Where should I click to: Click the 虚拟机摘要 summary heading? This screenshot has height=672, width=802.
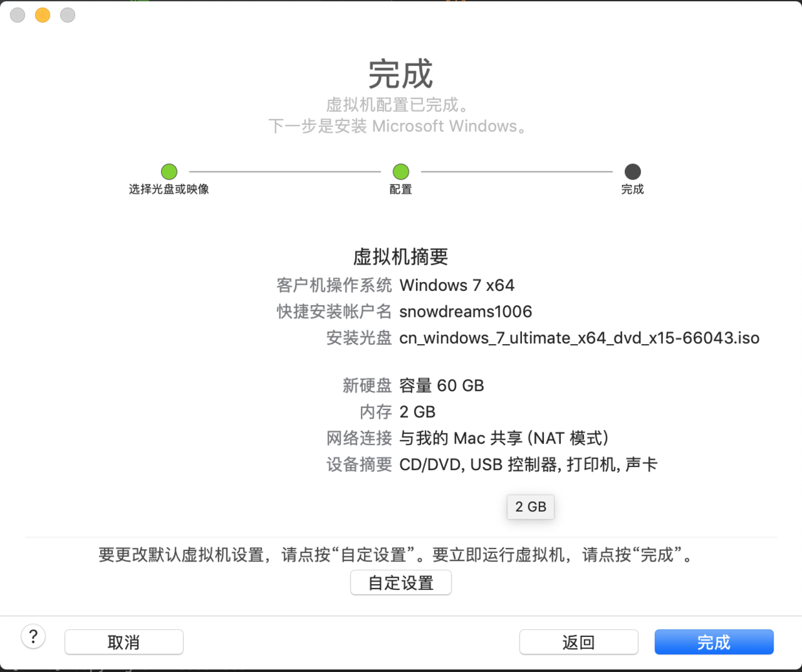400,256
